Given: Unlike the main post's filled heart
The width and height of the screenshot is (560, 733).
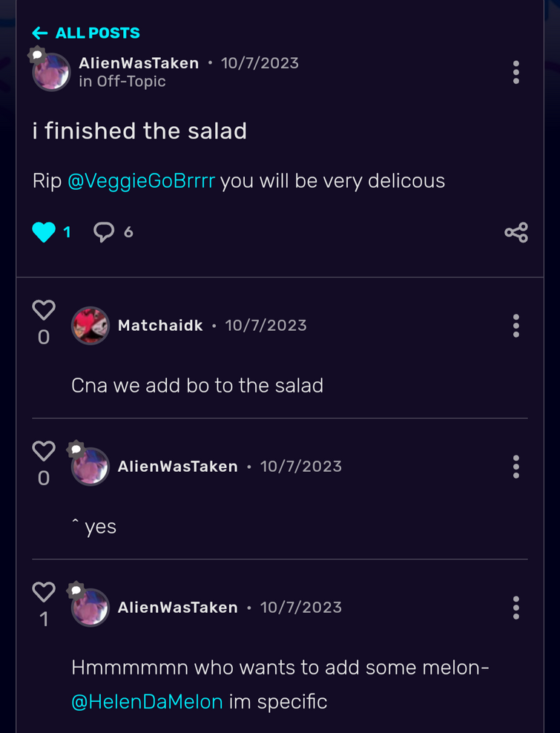Looking at the screenshot, I should (44, 232).
